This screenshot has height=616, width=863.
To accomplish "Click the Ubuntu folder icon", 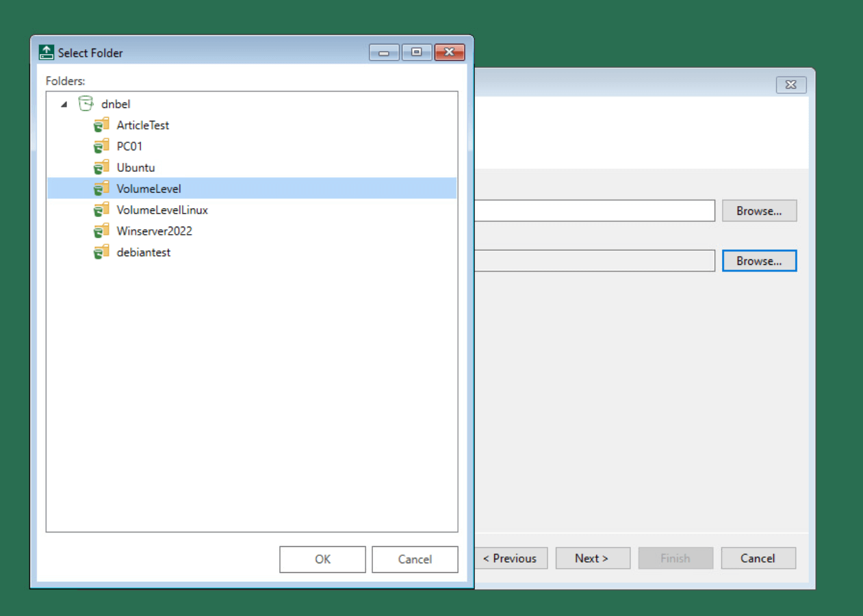I will point(101,168).
